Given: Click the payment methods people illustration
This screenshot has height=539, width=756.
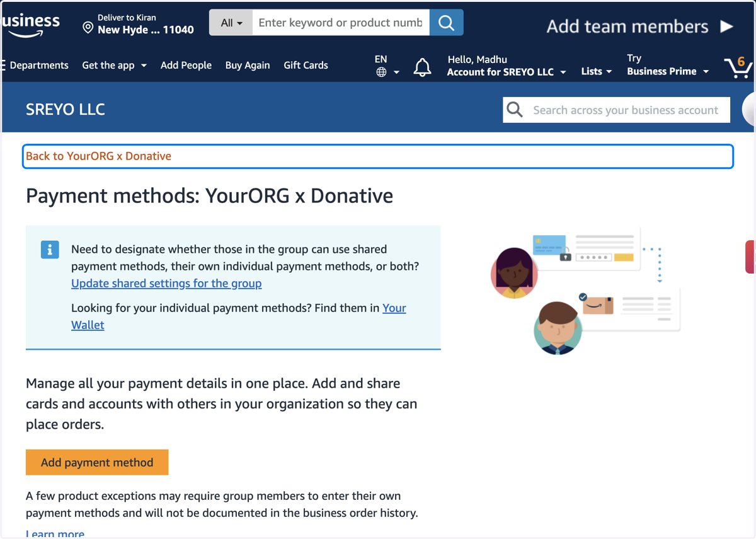Looking at the screenshot, I should pos(586,291).
